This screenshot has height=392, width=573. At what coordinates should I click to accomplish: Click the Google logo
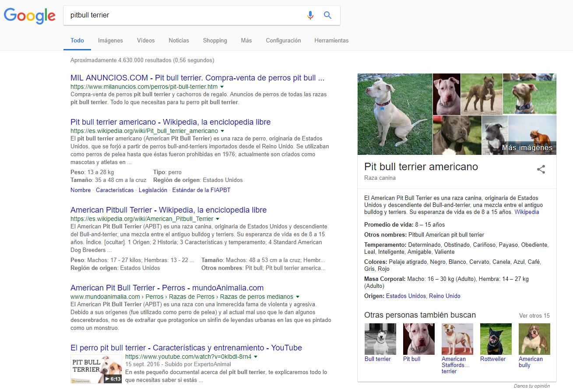(29, 16)
